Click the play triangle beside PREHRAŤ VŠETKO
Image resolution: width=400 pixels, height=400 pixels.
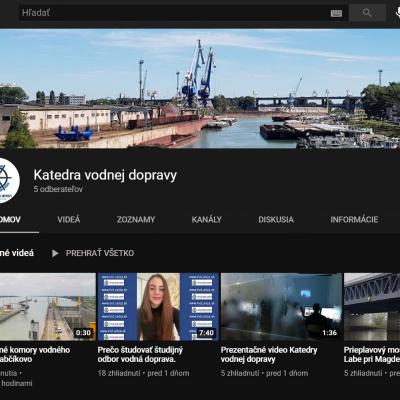(x=55, y=253)
